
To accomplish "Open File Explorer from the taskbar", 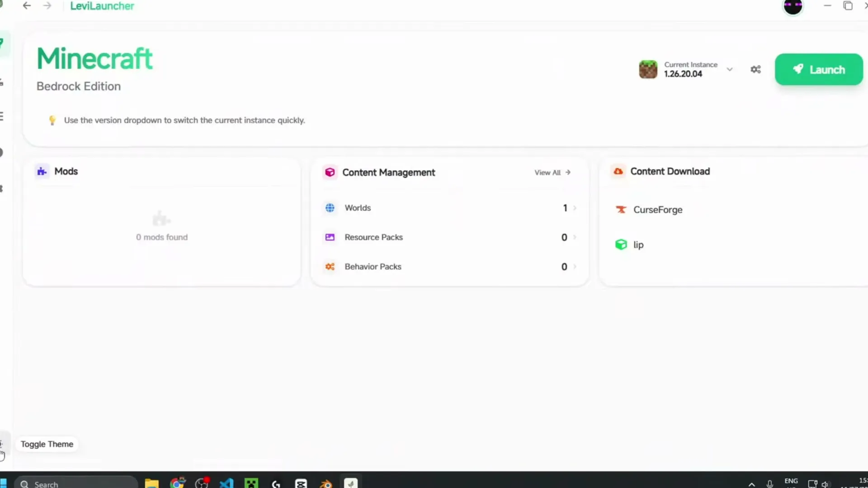I will click(x=152, y=483).
